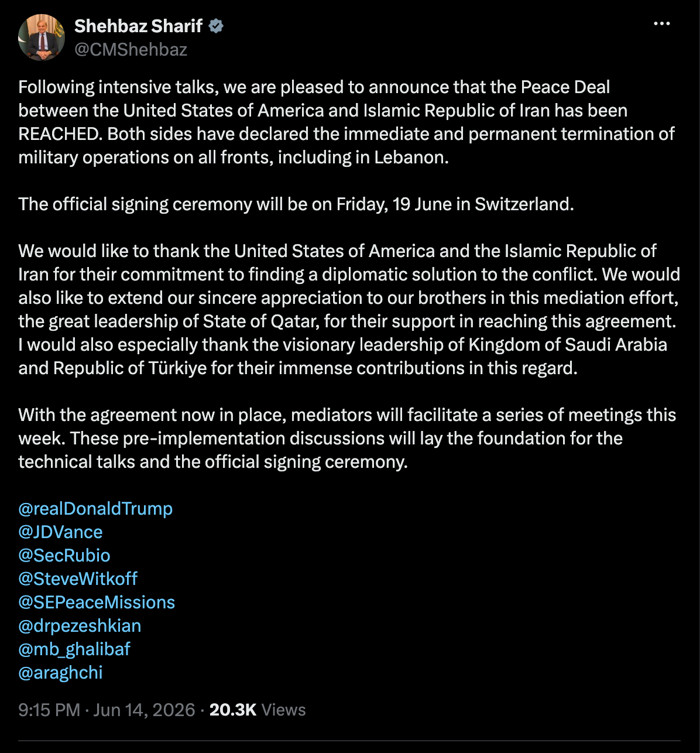Image resolution: width=700 pixels, height=753 pixels.
Task: Click the Shehbaz Sharif display name
Action: tap(138, 26)
